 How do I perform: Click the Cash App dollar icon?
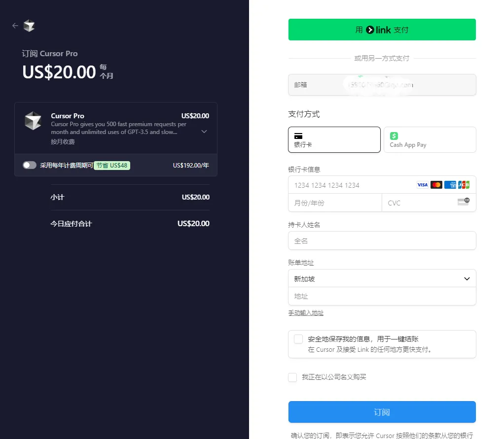click(x=394, y=136)
